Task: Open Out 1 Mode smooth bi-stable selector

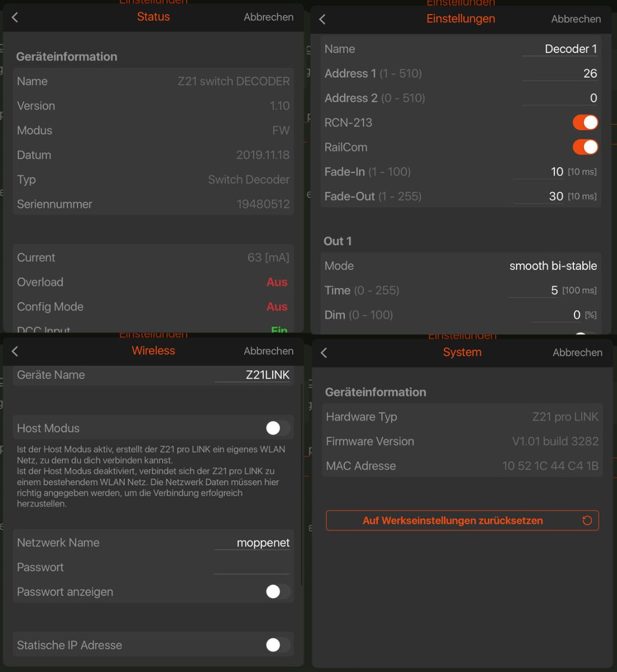Action: click(x=553, y=266)
